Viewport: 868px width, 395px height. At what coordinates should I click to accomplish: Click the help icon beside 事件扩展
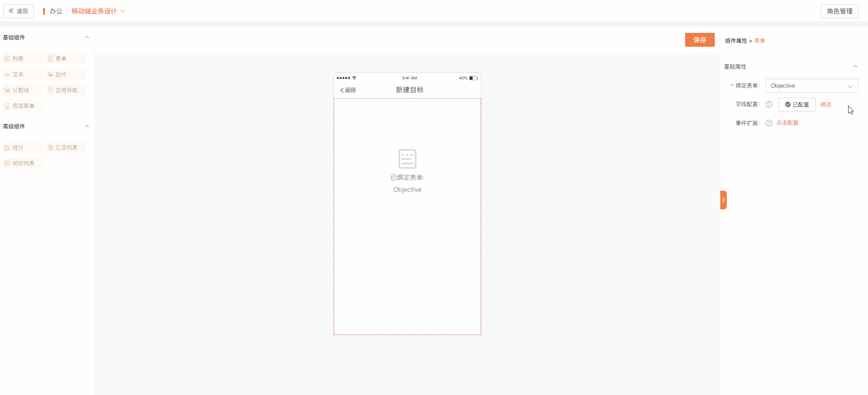tap(769, 123)
